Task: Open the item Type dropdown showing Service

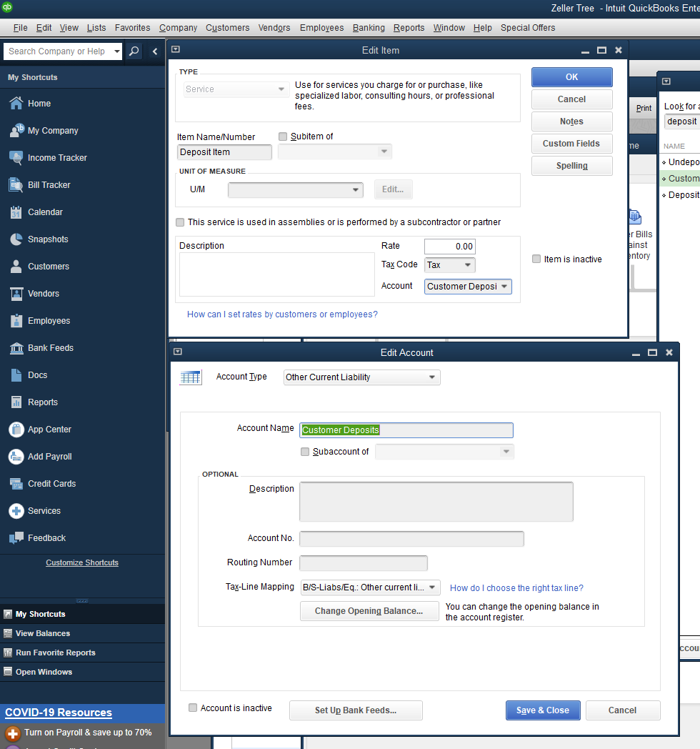Action: coord(235,89)
